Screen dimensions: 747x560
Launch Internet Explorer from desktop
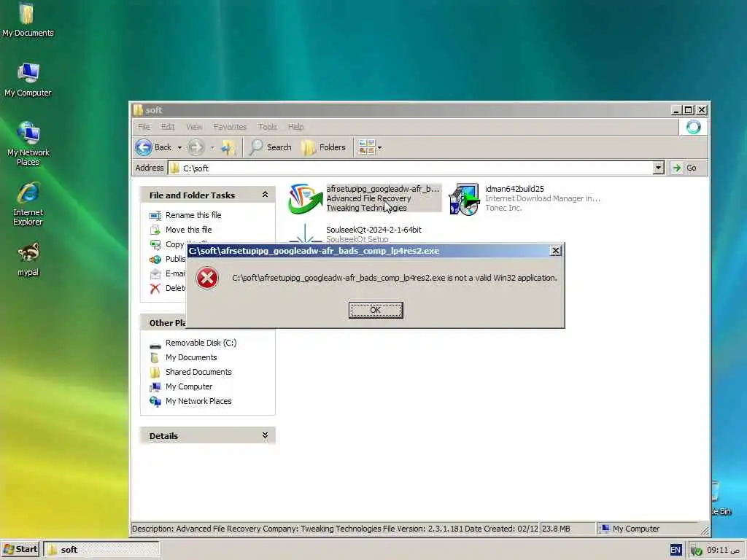[28, 204]
